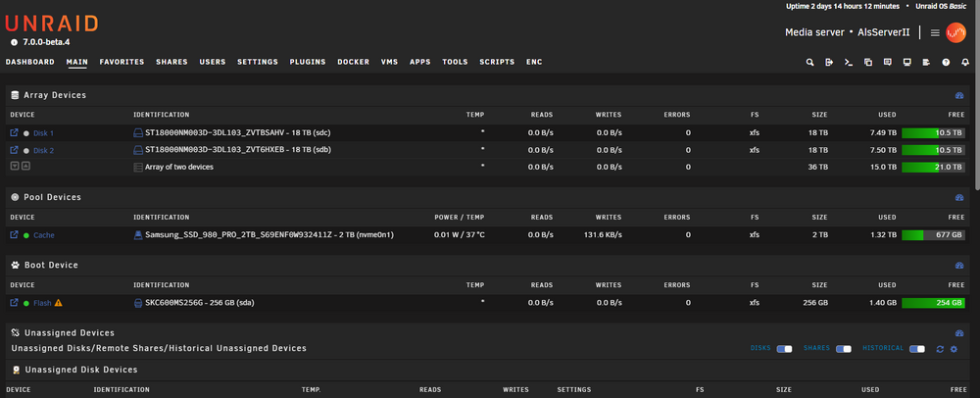Viewport: 980px width, 398px height.
Task: Open the Cache pool link
Action: click(44, 235)
